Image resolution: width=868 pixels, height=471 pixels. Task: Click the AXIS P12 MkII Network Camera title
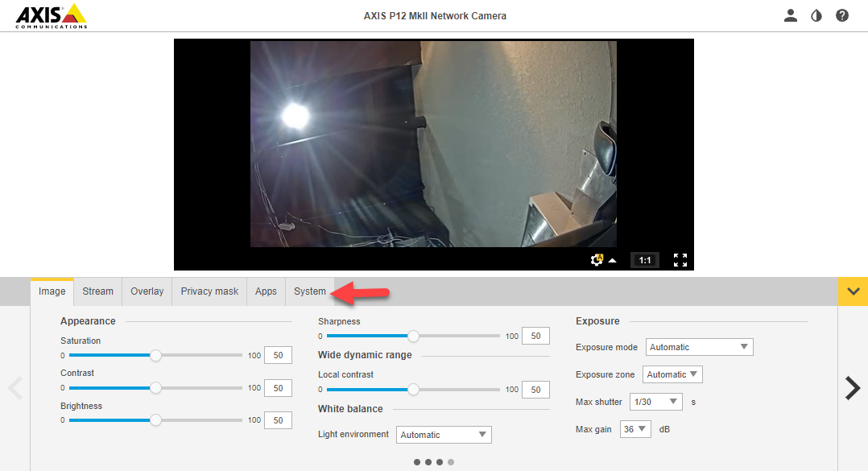coord(435,16)
